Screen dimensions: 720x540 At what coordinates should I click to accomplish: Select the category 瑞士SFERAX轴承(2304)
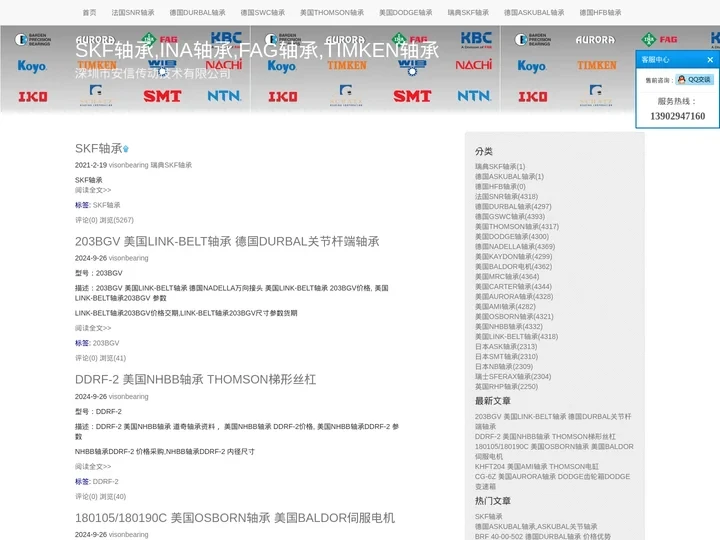[513, 377]
